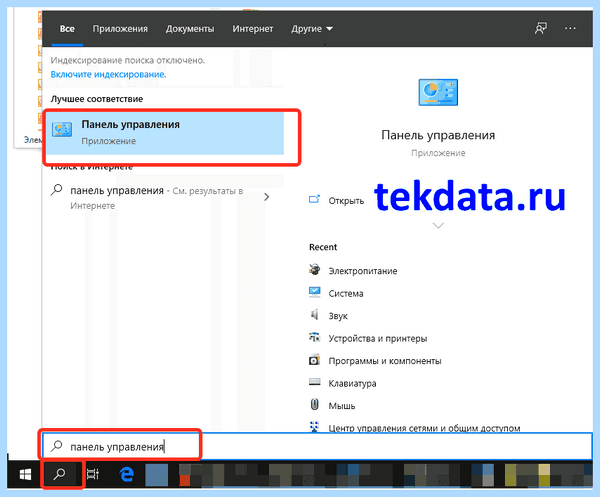Open the Windows Start button
The height and width of the screenshot is (497, 600).
pyautogui.click(x=25, y=474)
